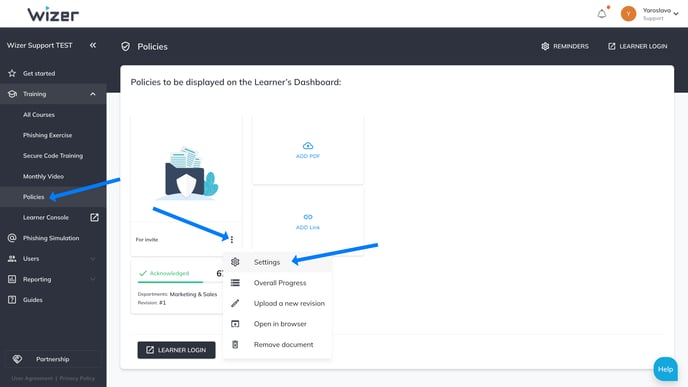The image size is (688, 387).
Task: Click the Settings gear icon in menu
Action: 235,262
